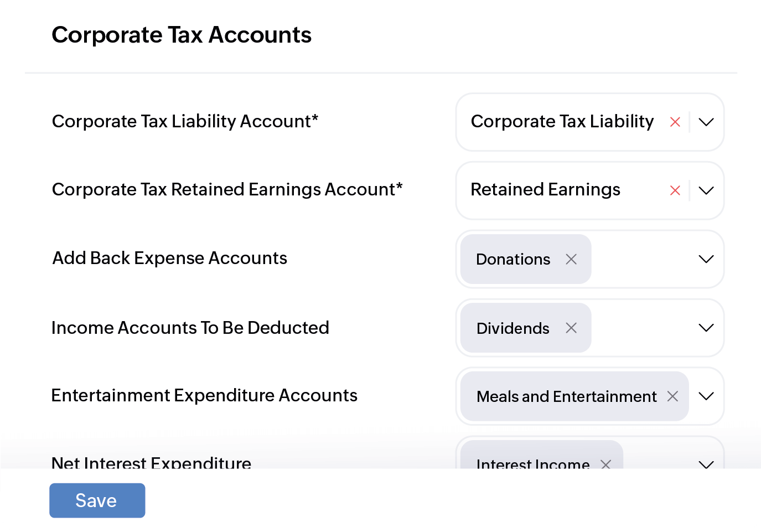Remove the Interest Income tag

tap(606, 465)
